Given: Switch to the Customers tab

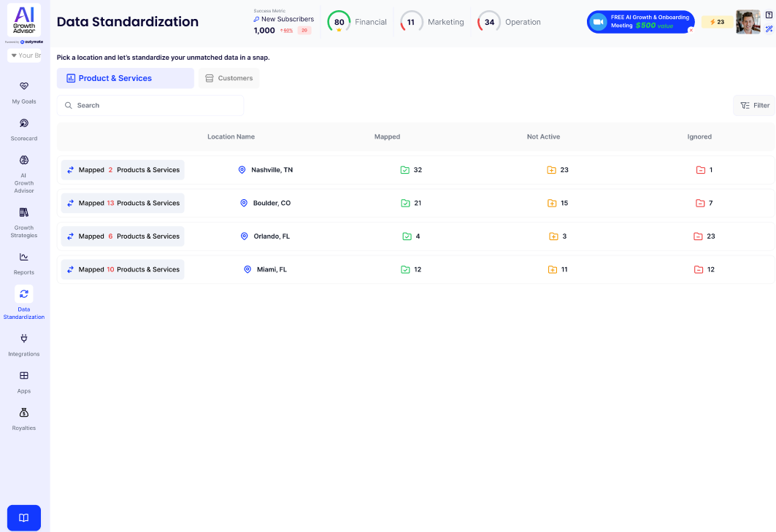Looking at the screenshot, I should (228, 78).
